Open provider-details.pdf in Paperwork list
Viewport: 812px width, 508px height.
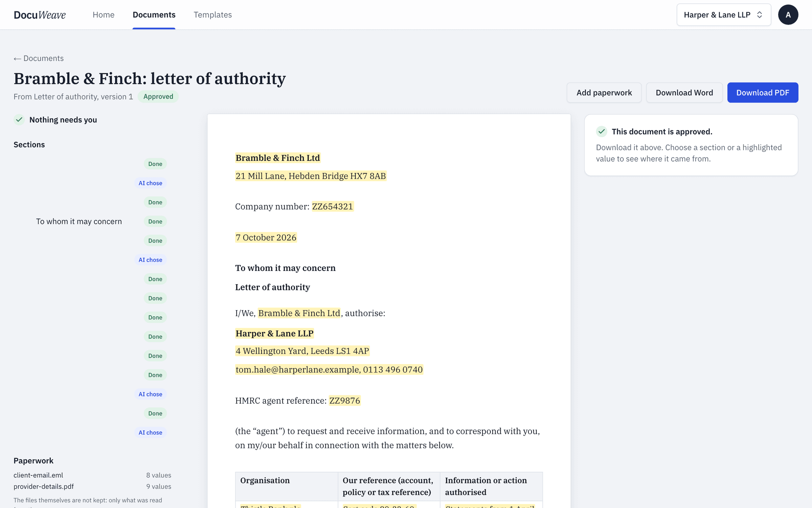click(x=44, y=486)
